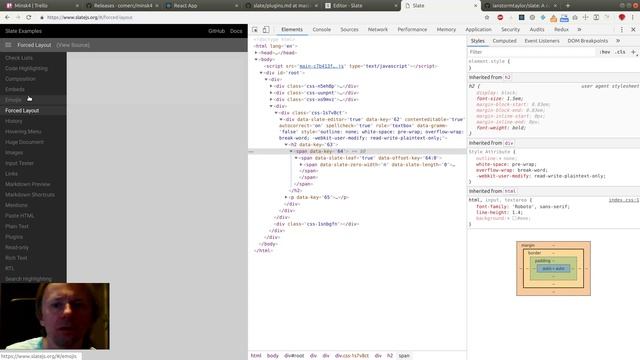The height and width of the screenshot is (360, 640).
Task: Open the Redux tab
Action: tap(561, 30)
